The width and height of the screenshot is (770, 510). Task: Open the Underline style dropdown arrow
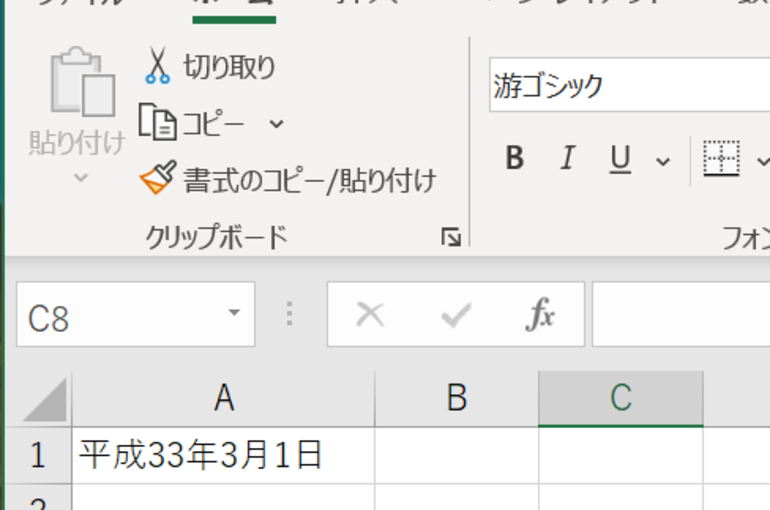pos(663,161)
